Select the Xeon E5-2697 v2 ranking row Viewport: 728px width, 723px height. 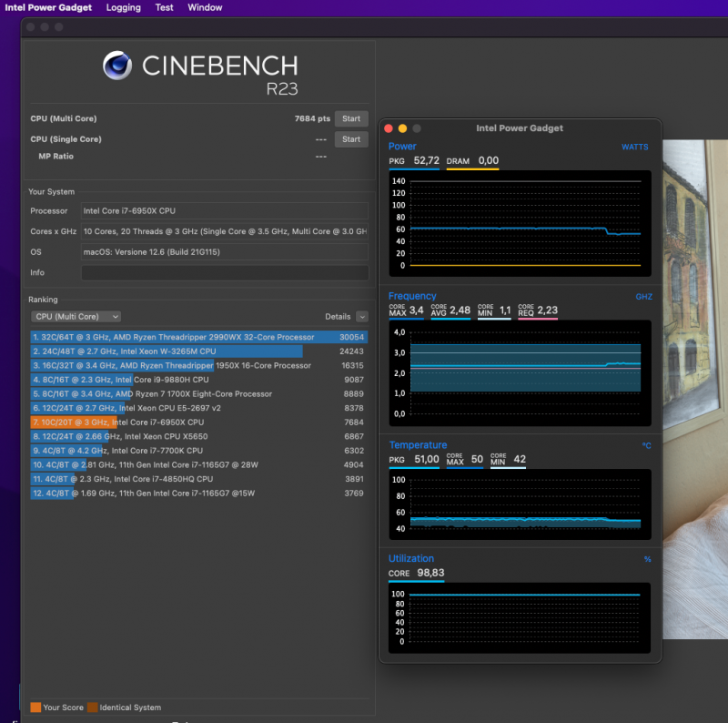tap(198, 408)
